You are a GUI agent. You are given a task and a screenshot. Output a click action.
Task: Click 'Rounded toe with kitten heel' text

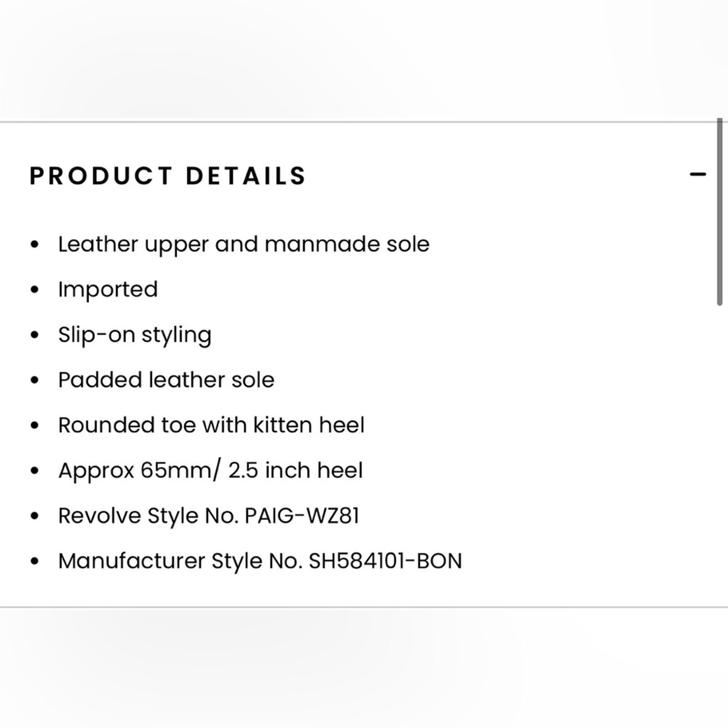pyautogui.click(x=212, y=425)
